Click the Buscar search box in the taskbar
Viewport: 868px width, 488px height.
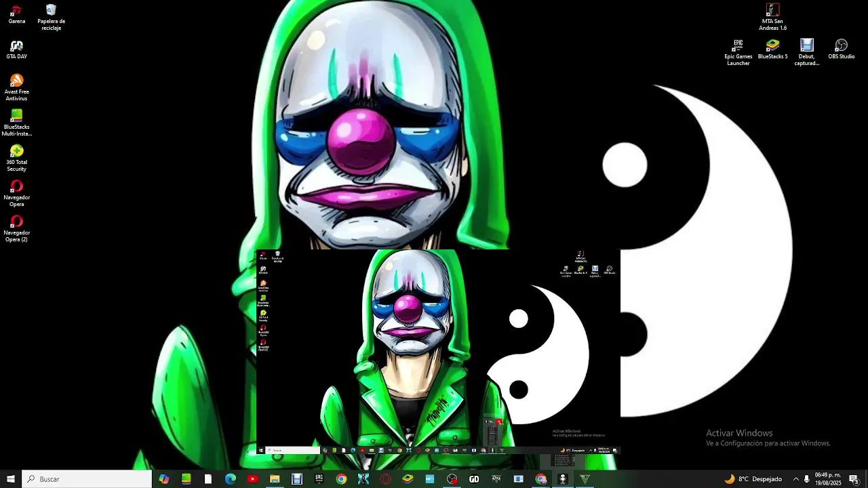point(87,479)
